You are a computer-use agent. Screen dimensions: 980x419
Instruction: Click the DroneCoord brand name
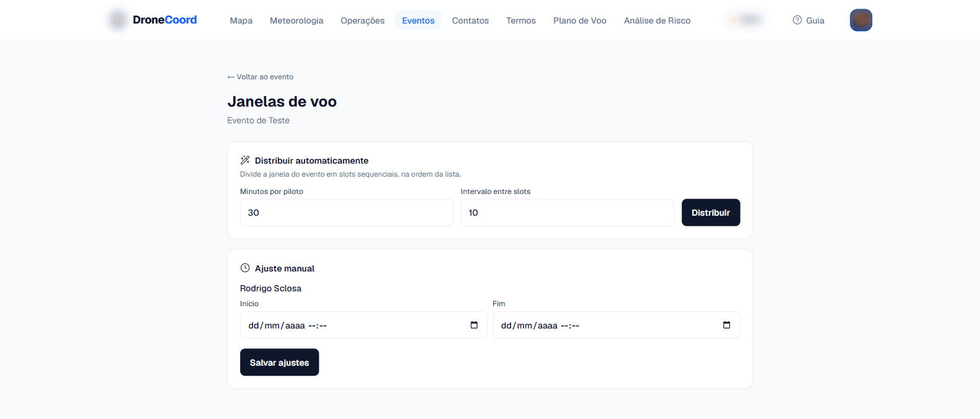164,20
